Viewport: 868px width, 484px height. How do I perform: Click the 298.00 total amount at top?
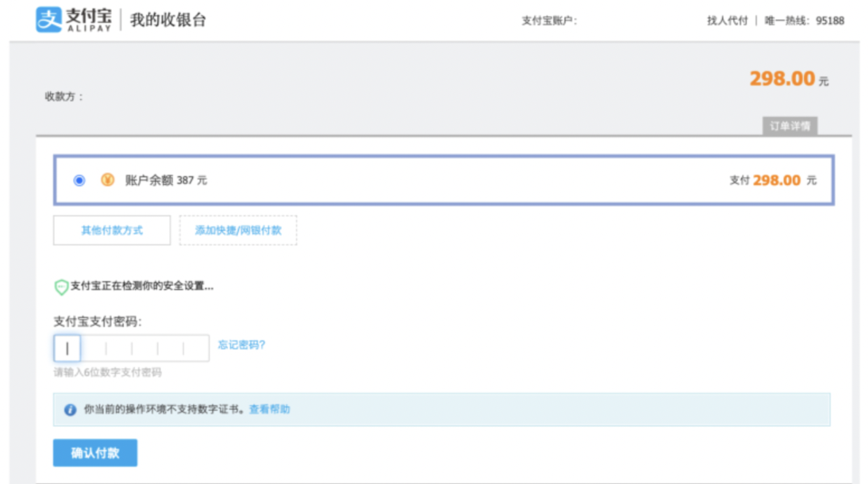(782, 78)
